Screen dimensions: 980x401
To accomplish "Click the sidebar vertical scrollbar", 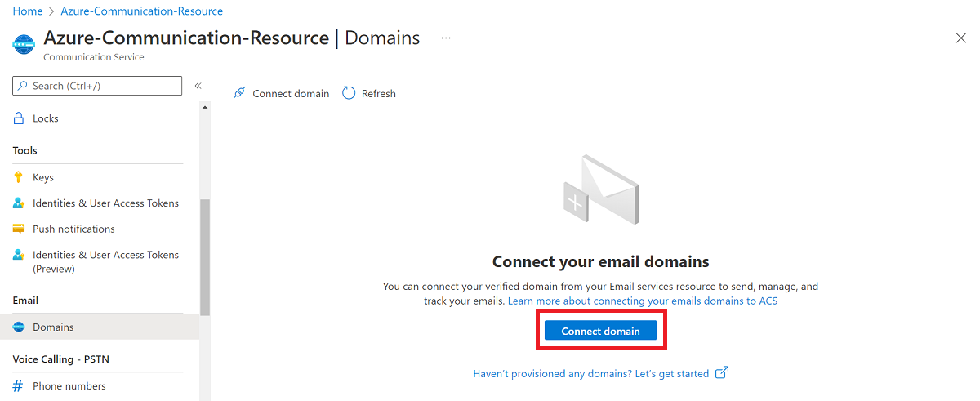I will [205, 257].
